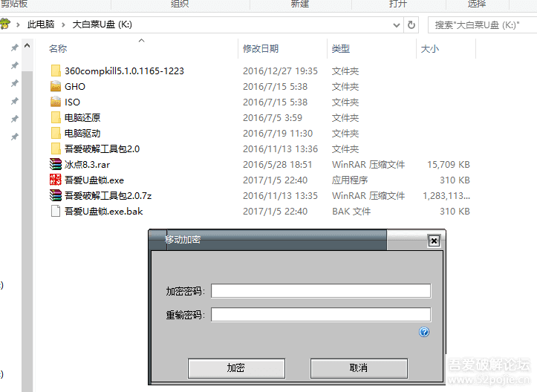This screenshot has height=392, width=537.
Task: Click the search 大白菜U盘 (K:) box
Action: click(482, 25)
